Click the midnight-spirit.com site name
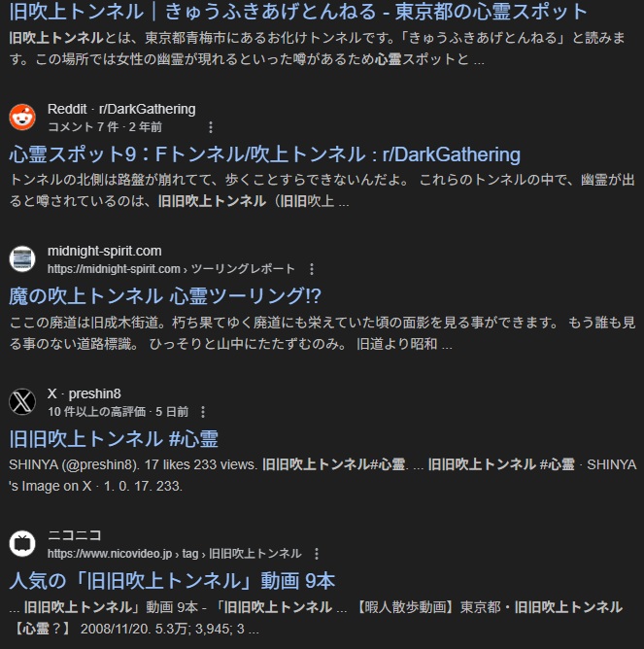This screenshot has width=644, height=649. [104, 251]
